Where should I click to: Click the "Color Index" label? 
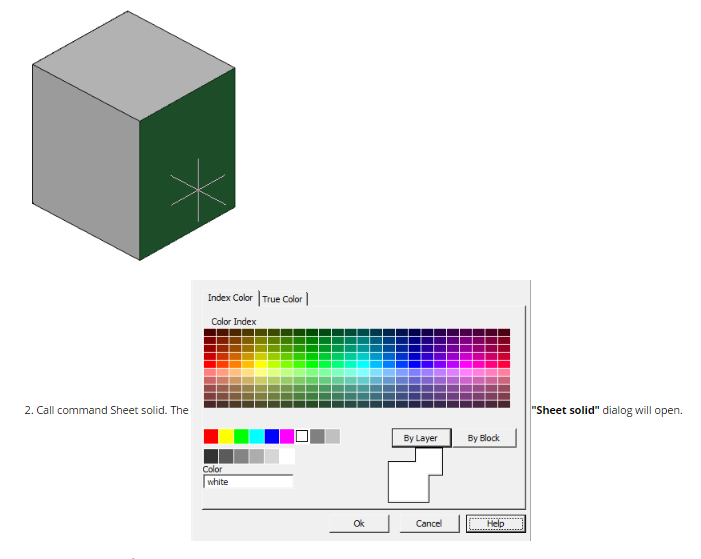point(234,322)
